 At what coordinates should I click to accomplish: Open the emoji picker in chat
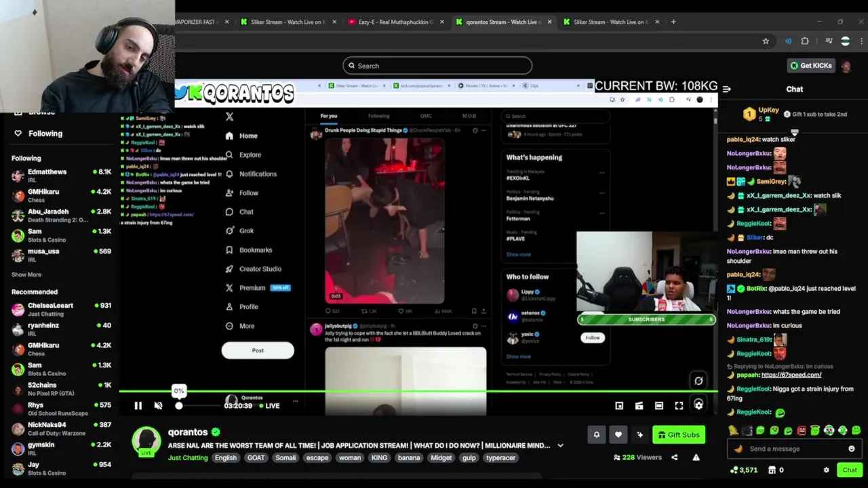(852, 449)
